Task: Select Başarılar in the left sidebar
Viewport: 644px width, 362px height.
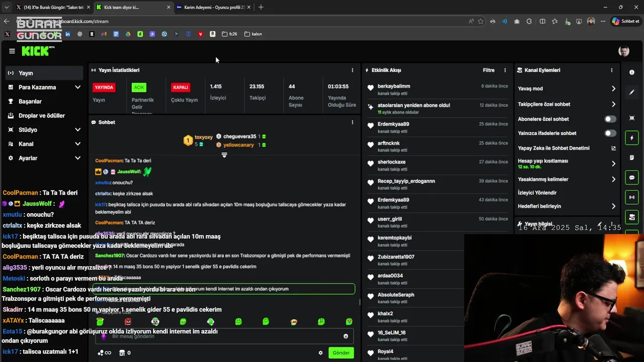Action: 44,102
